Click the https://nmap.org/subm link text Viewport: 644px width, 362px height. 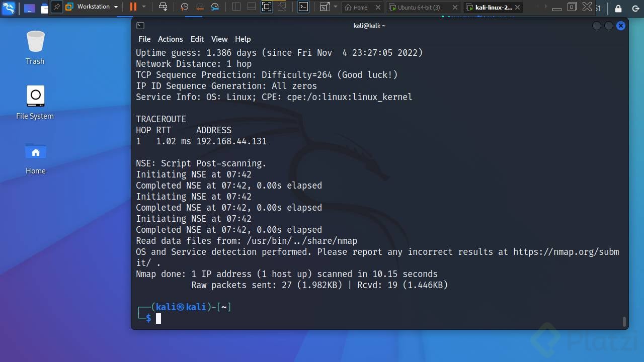pyautogui.click(x=566, y=252)
